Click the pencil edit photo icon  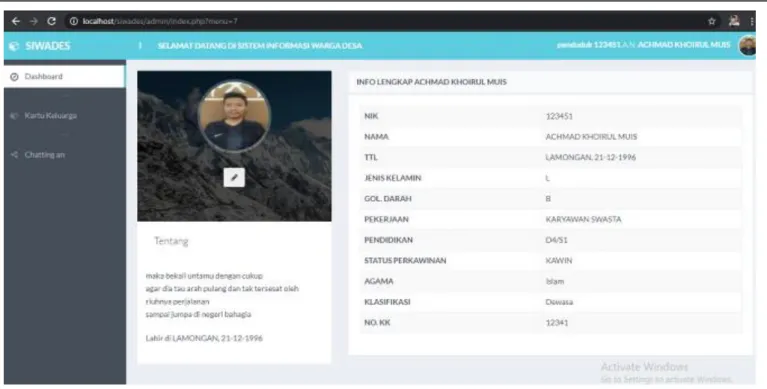click(234, 177)
